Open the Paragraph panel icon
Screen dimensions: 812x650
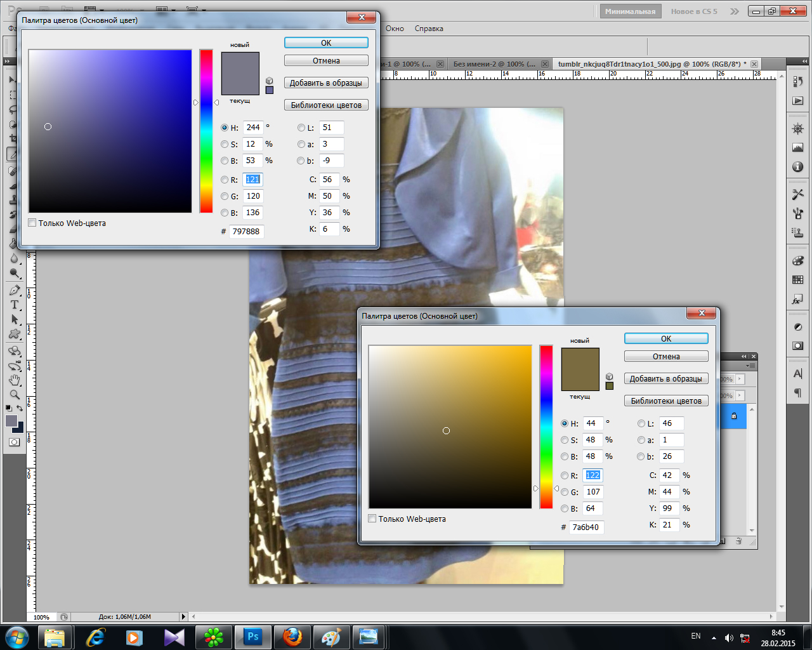(797, 393)
